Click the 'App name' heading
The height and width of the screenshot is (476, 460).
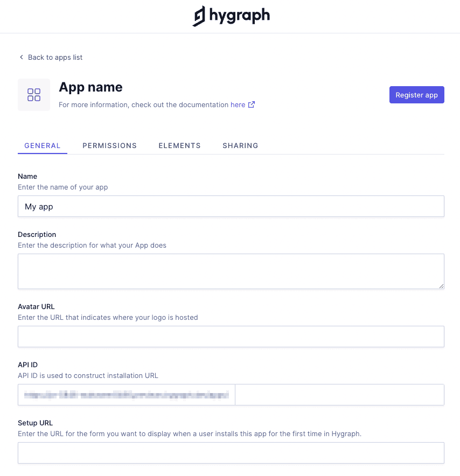pos(90,87)
